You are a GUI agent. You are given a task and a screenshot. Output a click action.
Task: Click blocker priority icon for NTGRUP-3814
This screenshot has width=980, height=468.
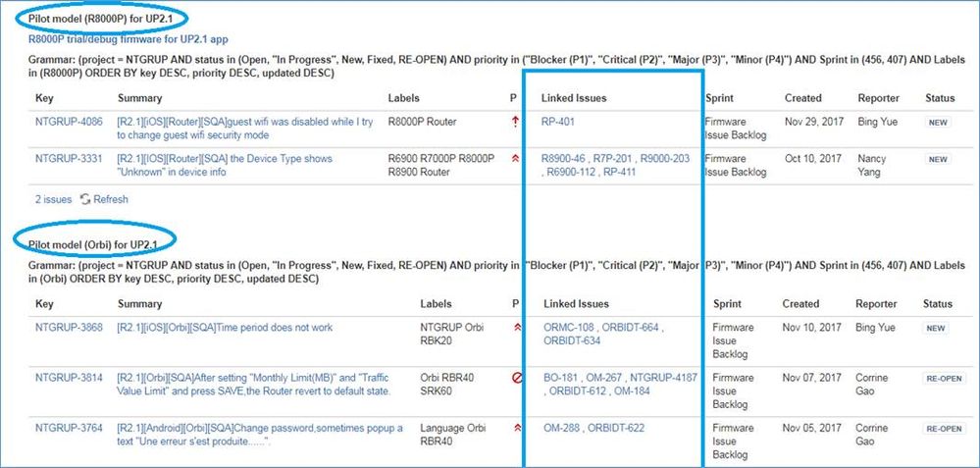coord(517,378)
